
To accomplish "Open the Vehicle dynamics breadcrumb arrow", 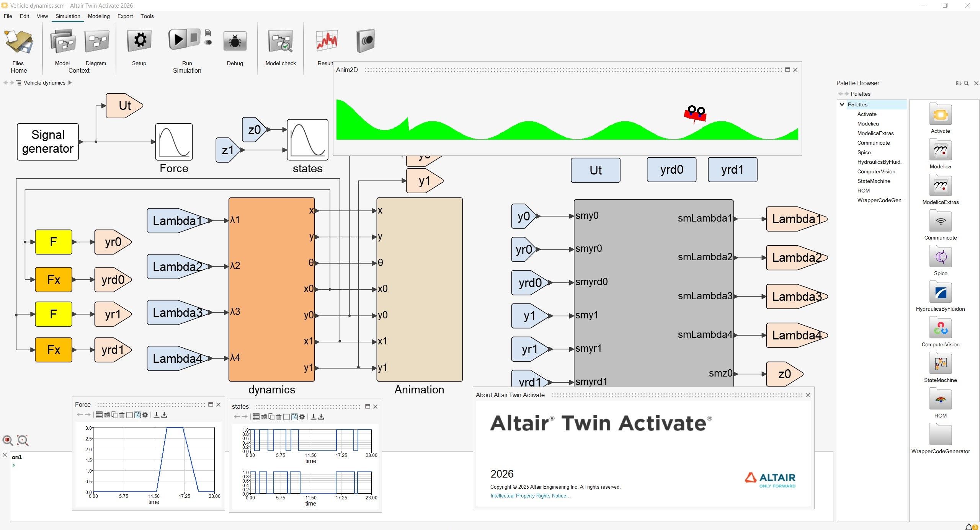I will [70, 83].
